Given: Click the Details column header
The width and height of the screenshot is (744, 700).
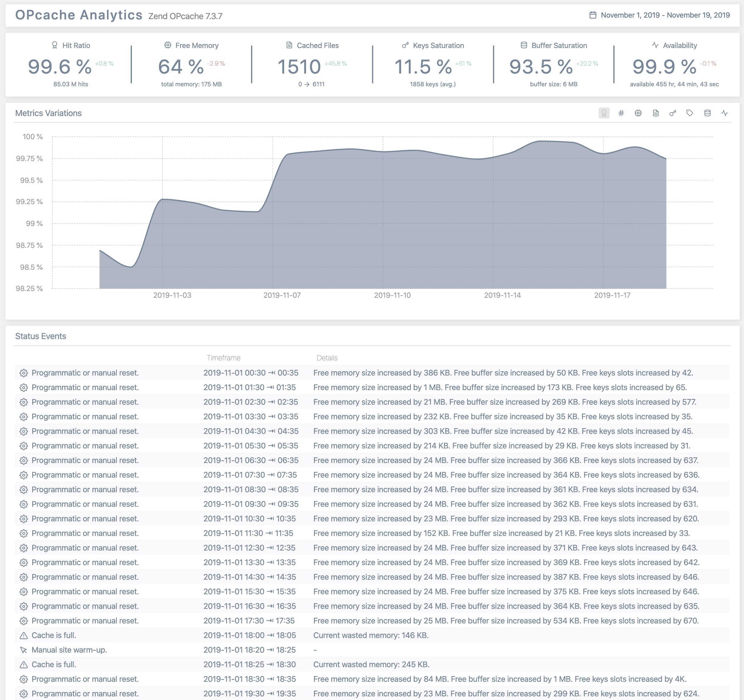Looking at the screenshot, I should [327, 358].
